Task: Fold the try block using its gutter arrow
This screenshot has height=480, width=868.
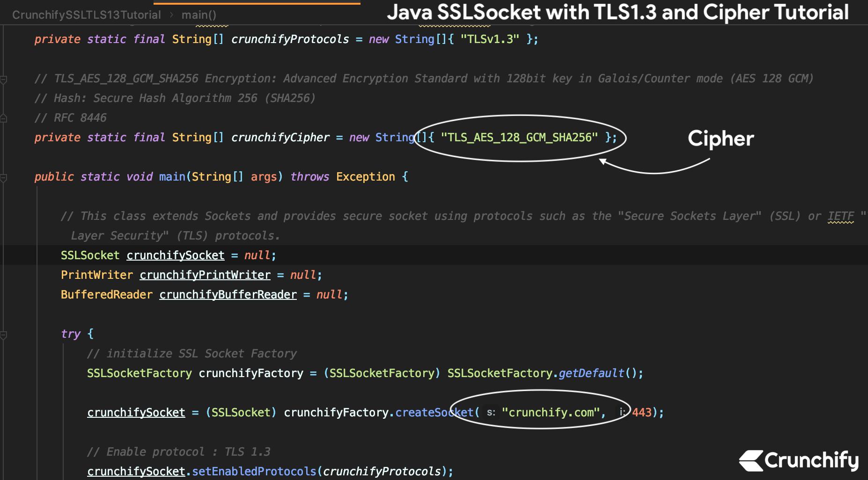Action: click(3, 335)
